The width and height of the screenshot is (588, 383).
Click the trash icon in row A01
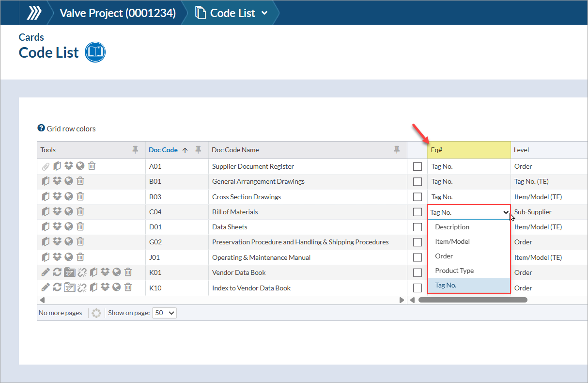[x=92, y=166]
